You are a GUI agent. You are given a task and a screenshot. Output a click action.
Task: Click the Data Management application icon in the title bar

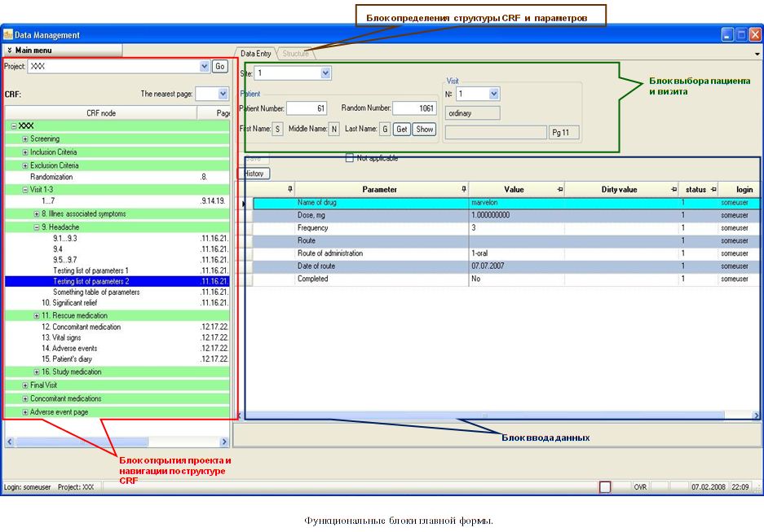pos(10,34)
